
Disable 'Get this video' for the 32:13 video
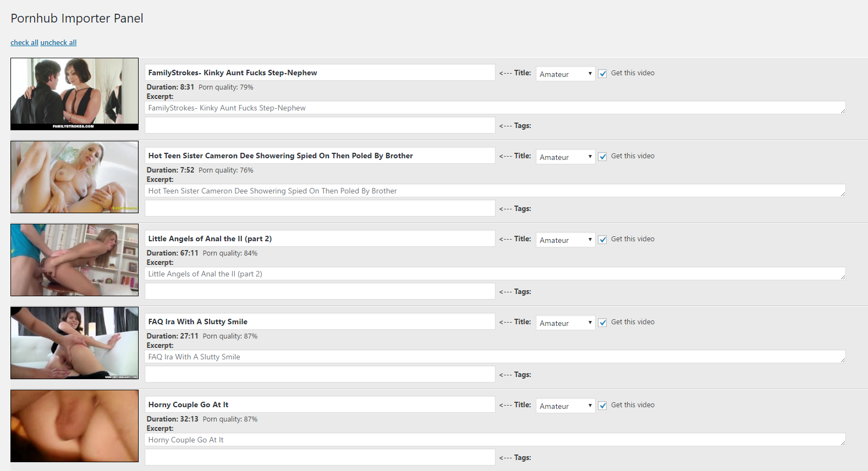[x=602, y=406]
